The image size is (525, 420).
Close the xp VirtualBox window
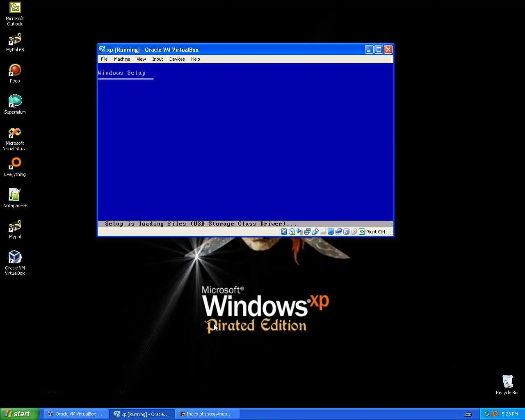pyautogui.click(x=388, y=50)
